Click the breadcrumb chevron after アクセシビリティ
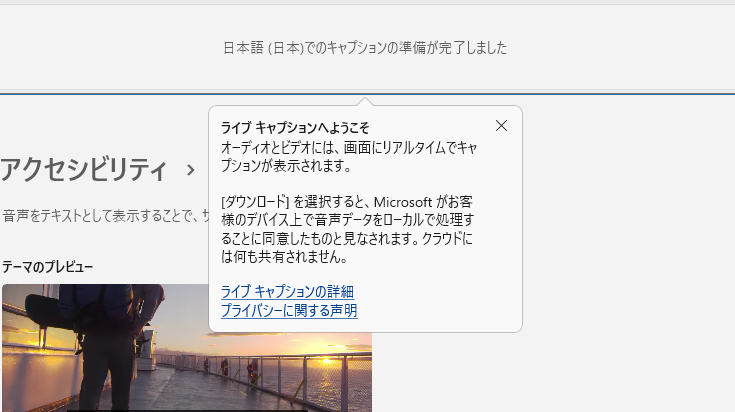 (x=190, y=170)
